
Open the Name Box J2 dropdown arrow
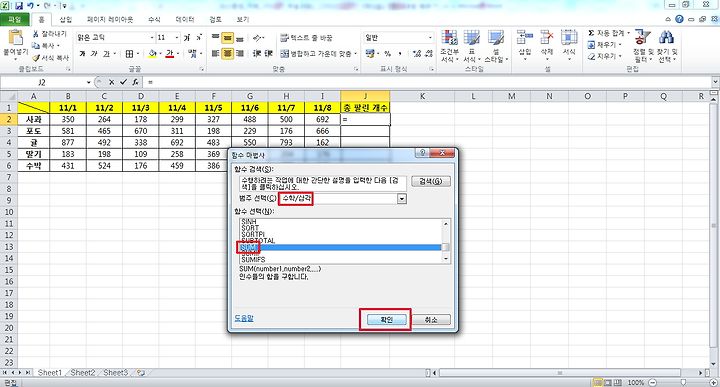point(89,83)
